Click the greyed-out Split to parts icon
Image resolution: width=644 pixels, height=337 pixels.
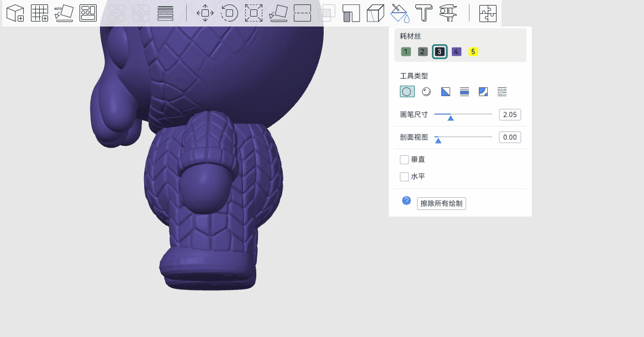pos(141,13)
